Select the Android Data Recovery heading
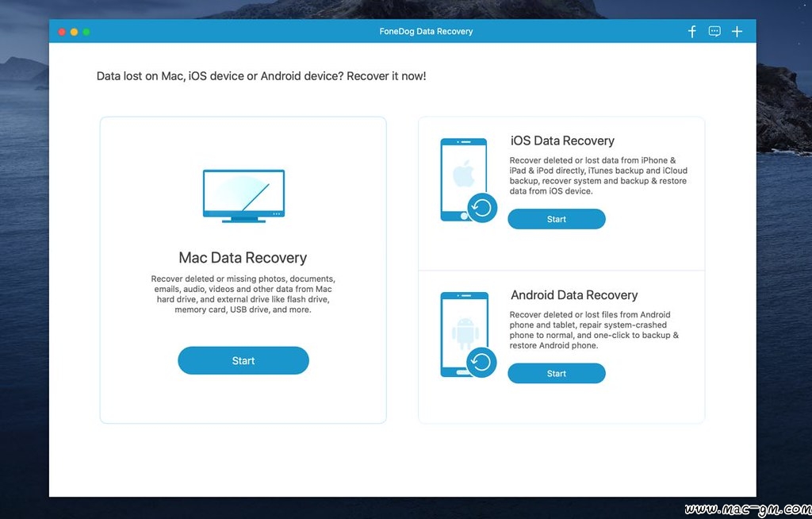 [x=574, y=295]
